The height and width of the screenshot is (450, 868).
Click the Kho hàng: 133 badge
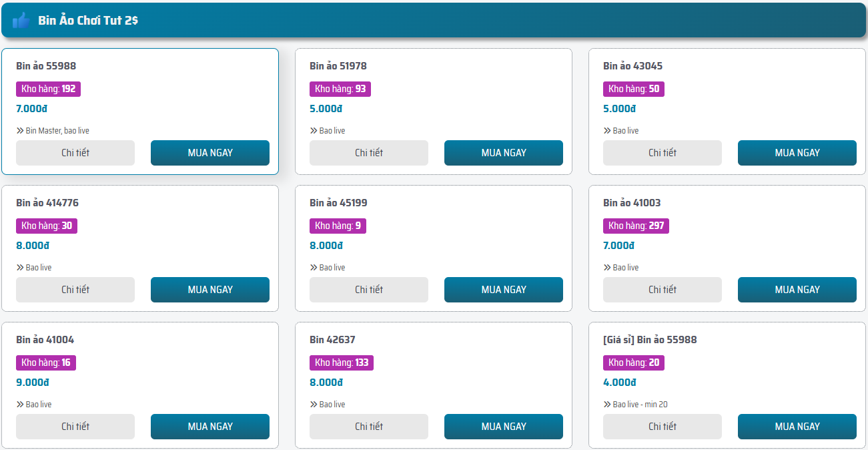[x=342, y=363]
